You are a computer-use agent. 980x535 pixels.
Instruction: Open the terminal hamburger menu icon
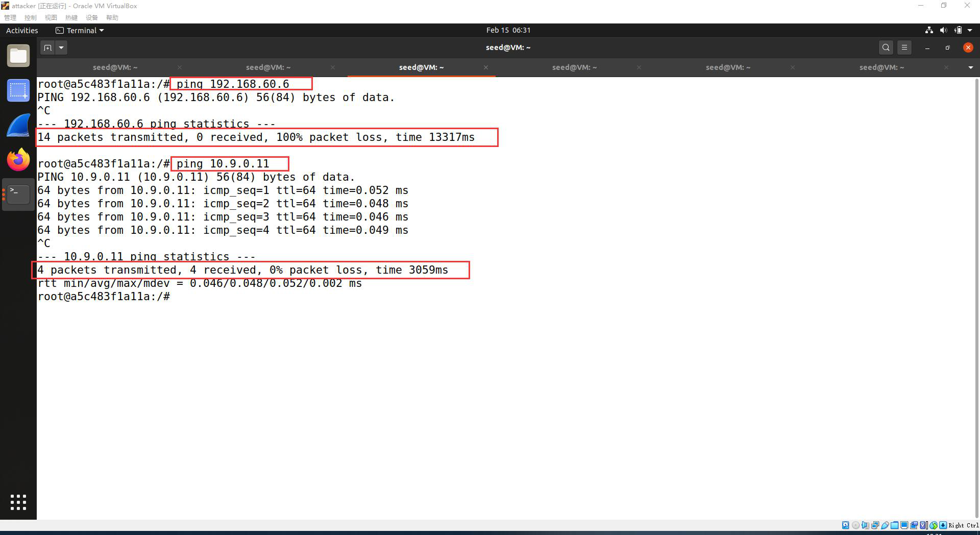pyautogui.click(x=904, y=47)
